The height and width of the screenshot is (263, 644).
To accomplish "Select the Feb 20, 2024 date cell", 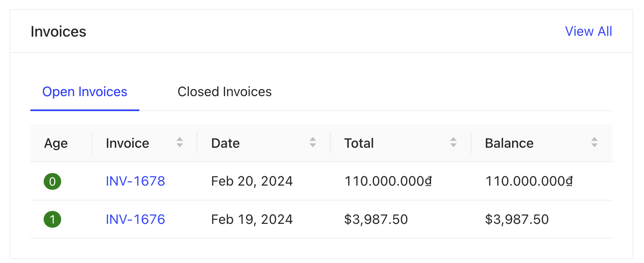I will [252, 181].
